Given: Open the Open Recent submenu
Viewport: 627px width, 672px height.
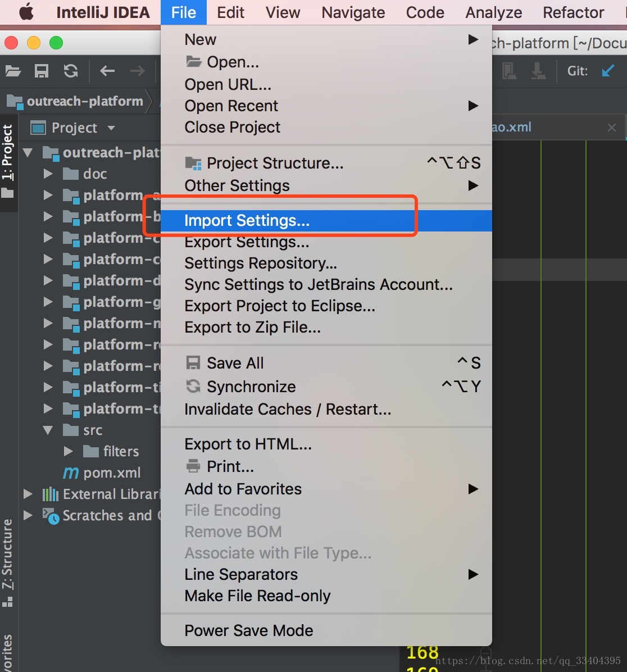Looking at the screenshot, I should coord(326,106).
